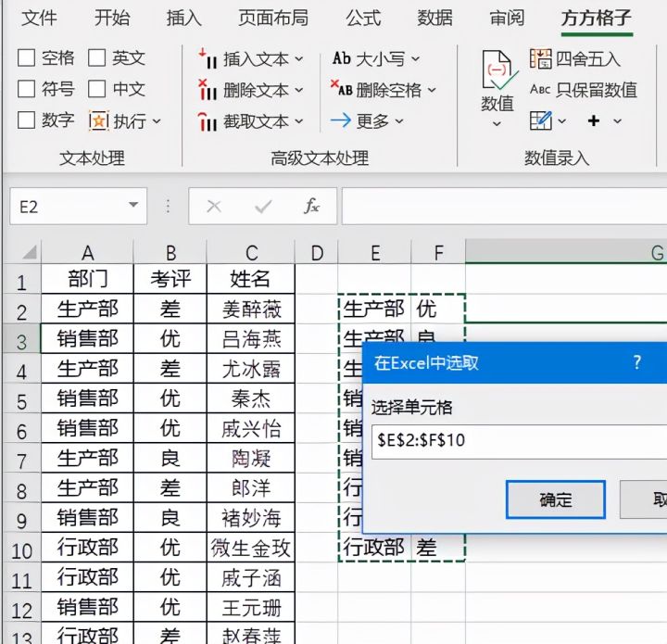667x644 pixels.
Task: Click the 四舍五入 text label
Action: [x=588, y=58]
